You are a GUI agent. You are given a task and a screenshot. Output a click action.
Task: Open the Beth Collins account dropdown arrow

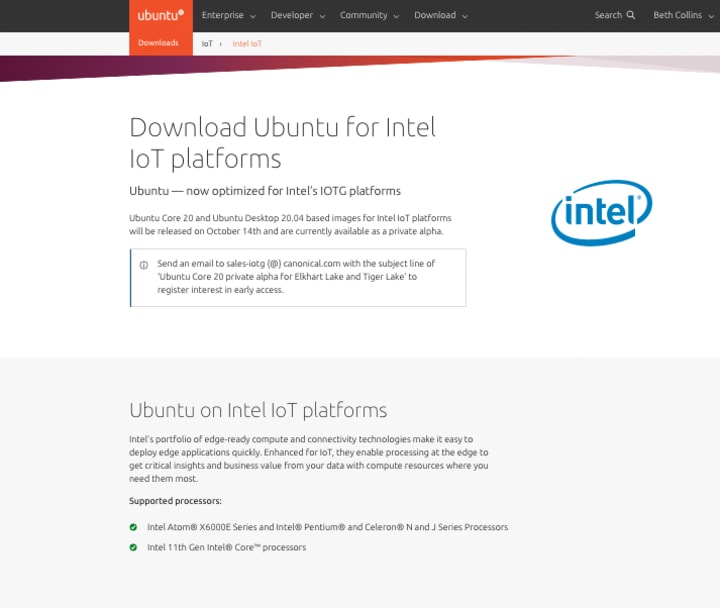(711, 17)
